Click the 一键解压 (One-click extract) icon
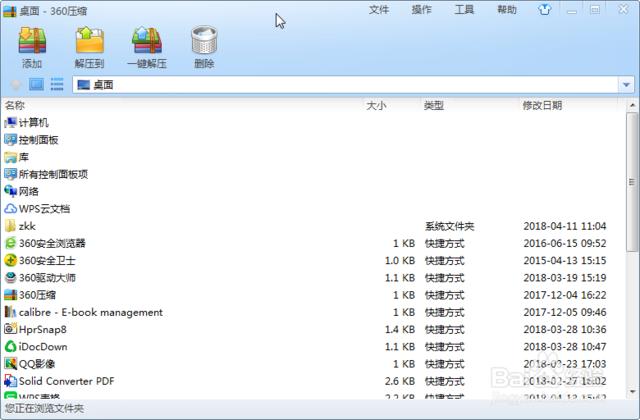Viewport: 640px width, 420px height. click(147, 40)
